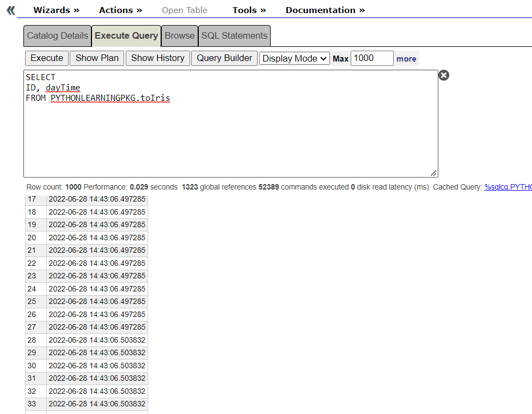Open the Actions menu
The height and width of the screenshot is (414, 532).
point(120,10)
